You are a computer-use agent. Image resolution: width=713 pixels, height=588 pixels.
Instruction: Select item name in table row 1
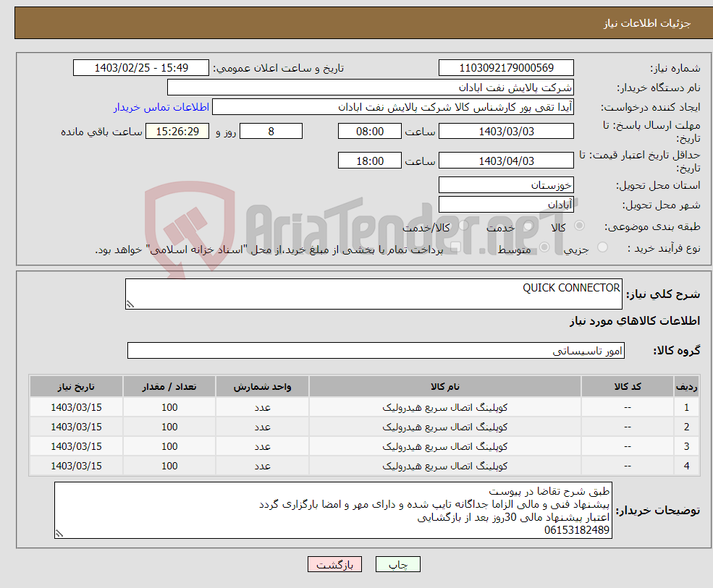click(x=444, y=408)
